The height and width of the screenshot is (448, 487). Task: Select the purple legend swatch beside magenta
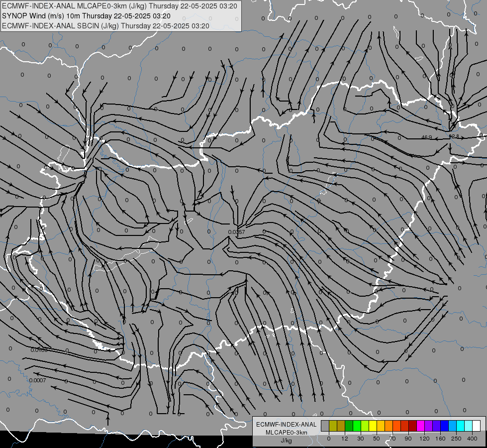pyautogui.click(x=429, y=426)
